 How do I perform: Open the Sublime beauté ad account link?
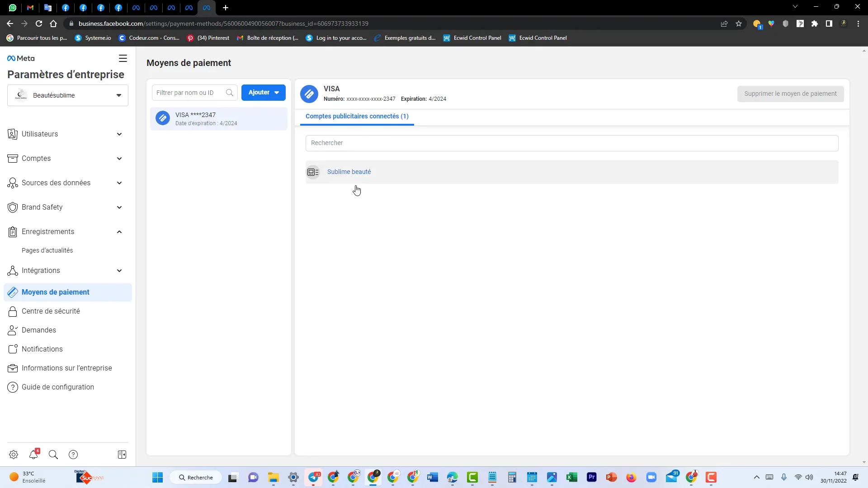tap(349, 172)
